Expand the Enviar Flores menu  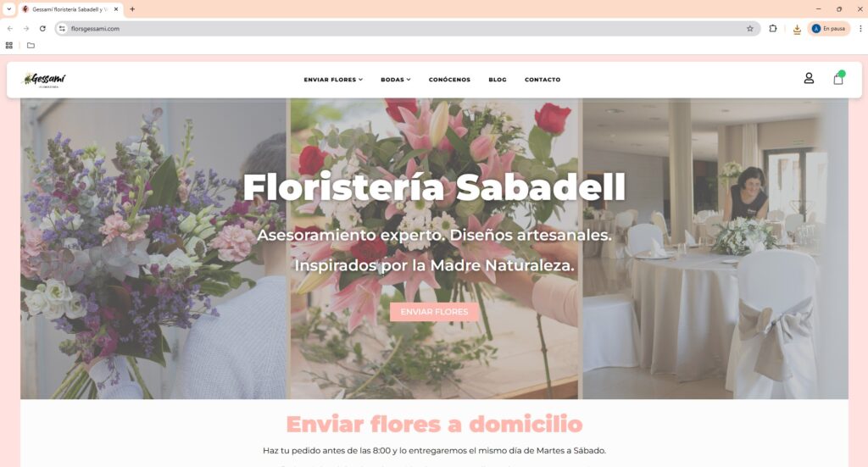click(333, 80)
